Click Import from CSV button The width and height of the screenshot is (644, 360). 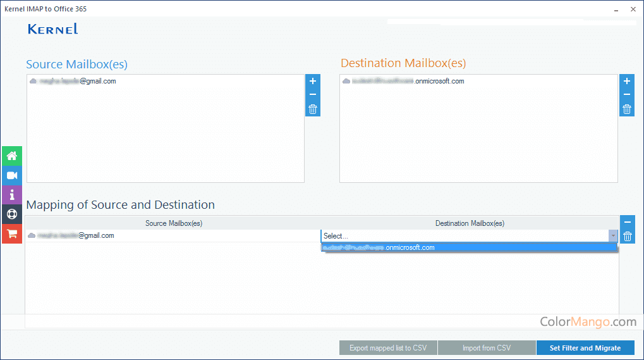click(486, 348)
